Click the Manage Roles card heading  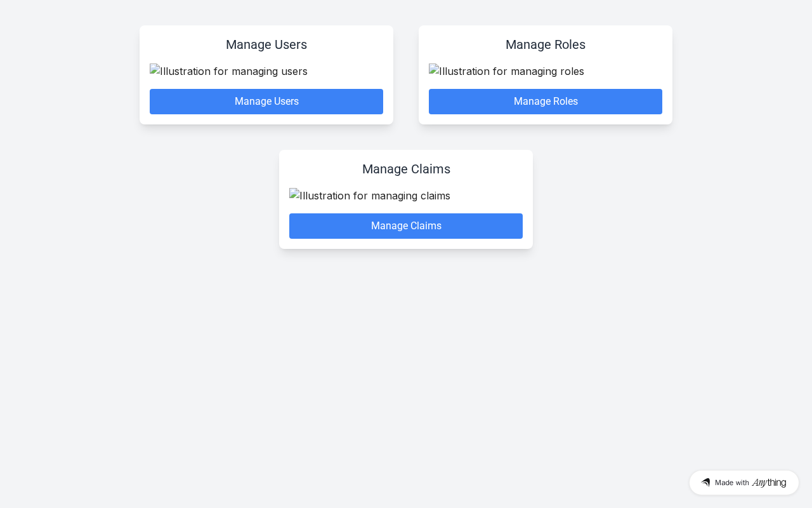coord(546,44)
